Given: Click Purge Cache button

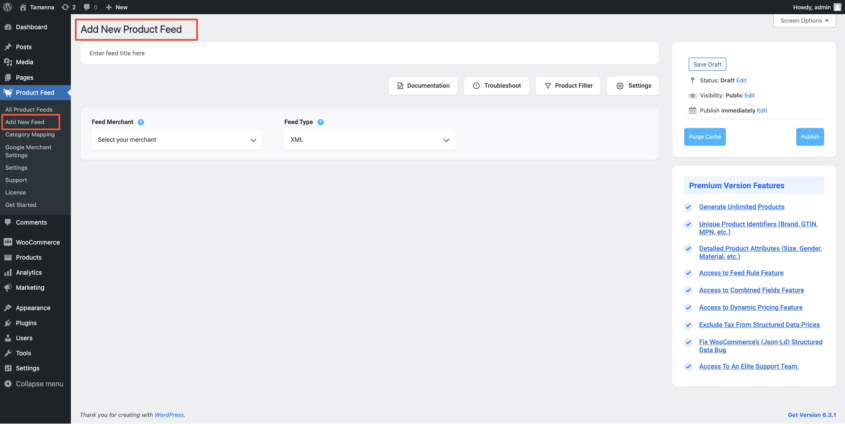Looking at the screenshot, I should 705,137.
